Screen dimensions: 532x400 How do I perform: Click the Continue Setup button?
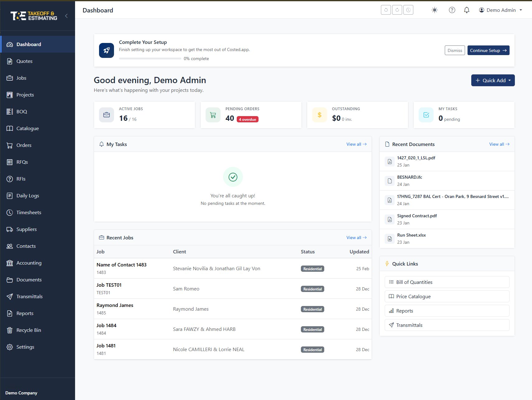point(488,50)
